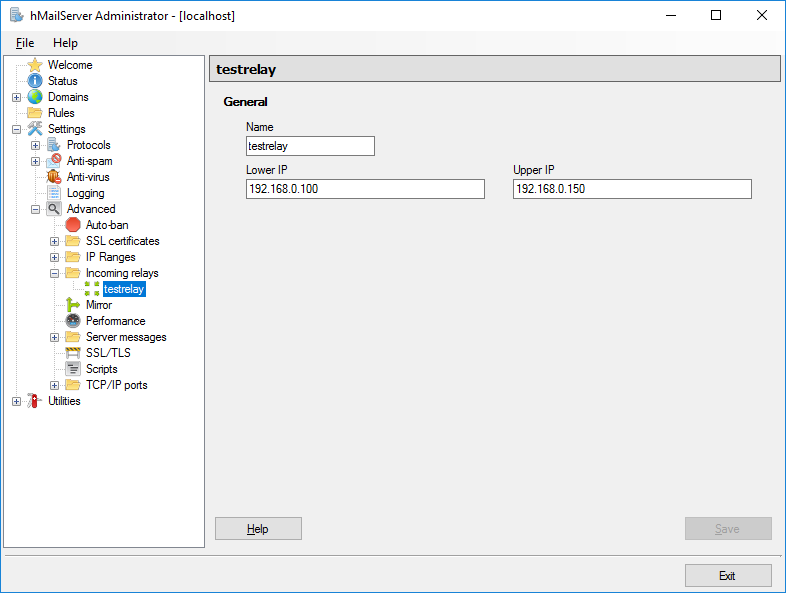Click the IP Ranges folder icon
Viewport: 786px width, 593px height.
point(73,257)
